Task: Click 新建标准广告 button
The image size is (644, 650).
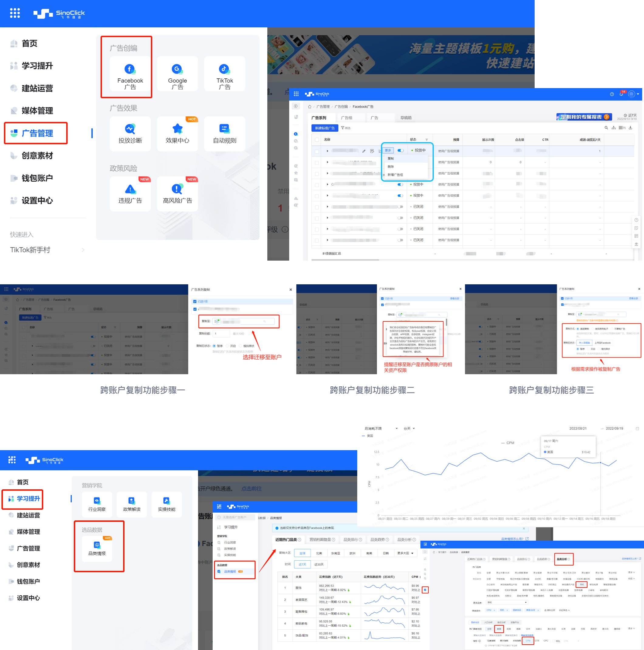Action: tap(325, 128)
